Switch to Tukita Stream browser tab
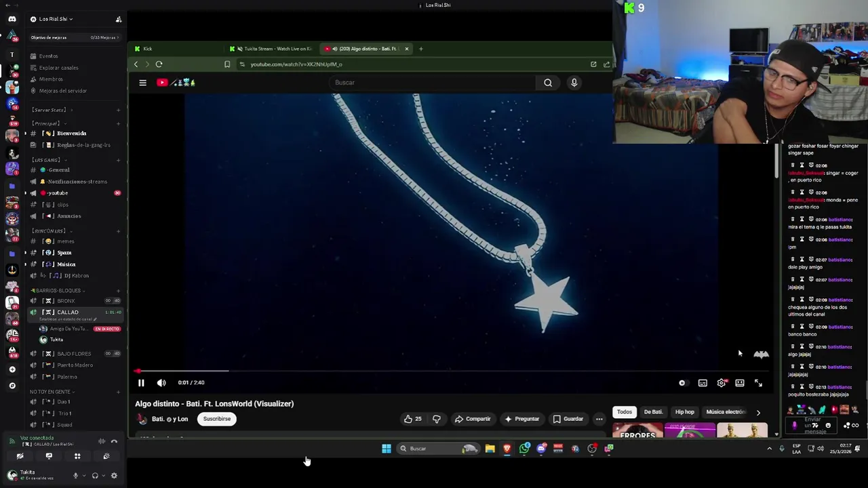The height and width of the screenshot is (488, 868). click(271, 49)
